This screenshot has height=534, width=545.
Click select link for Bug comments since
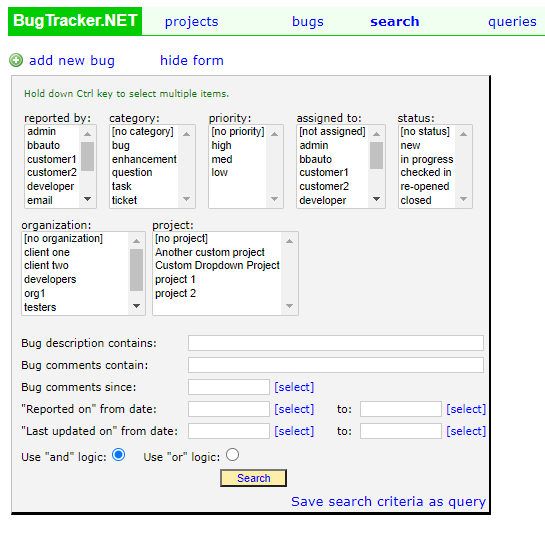294,387
